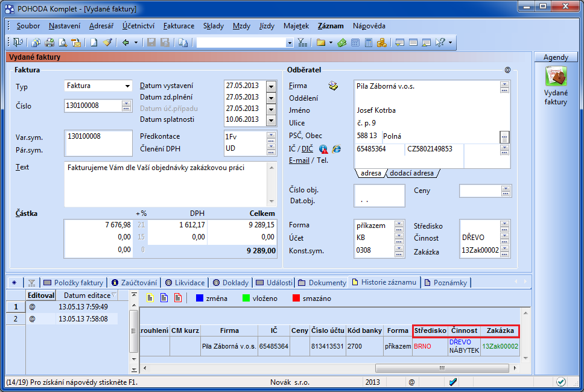
Task: Expand the dropdown arrow next to the folder icon
Action: [331, 42]
